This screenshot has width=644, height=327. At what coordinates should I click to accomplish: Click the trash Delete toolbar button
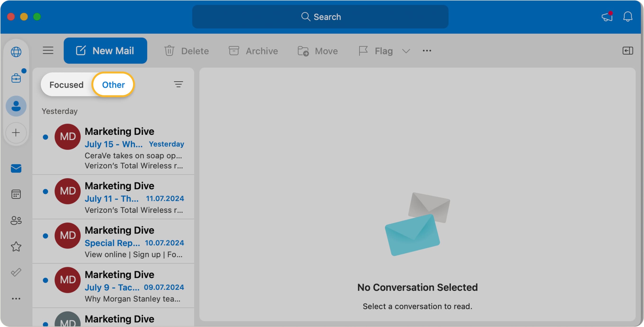pyautogui.click(x=187, y=51)
